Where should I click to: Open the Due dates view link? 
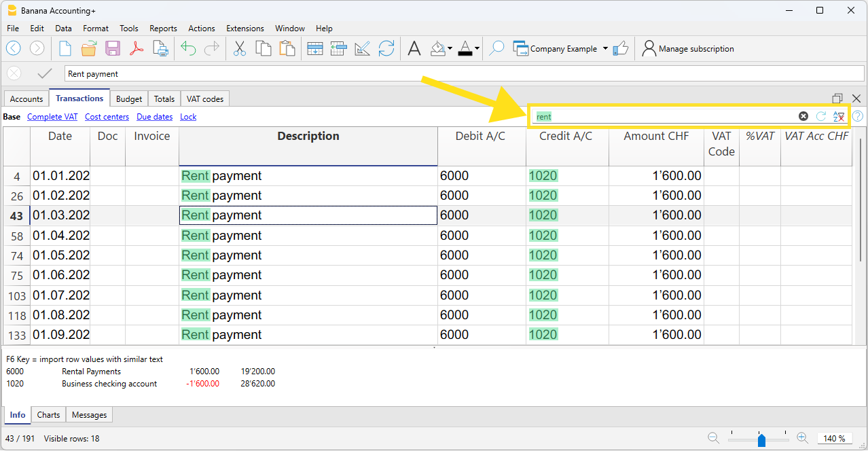(x=154, y=117)
